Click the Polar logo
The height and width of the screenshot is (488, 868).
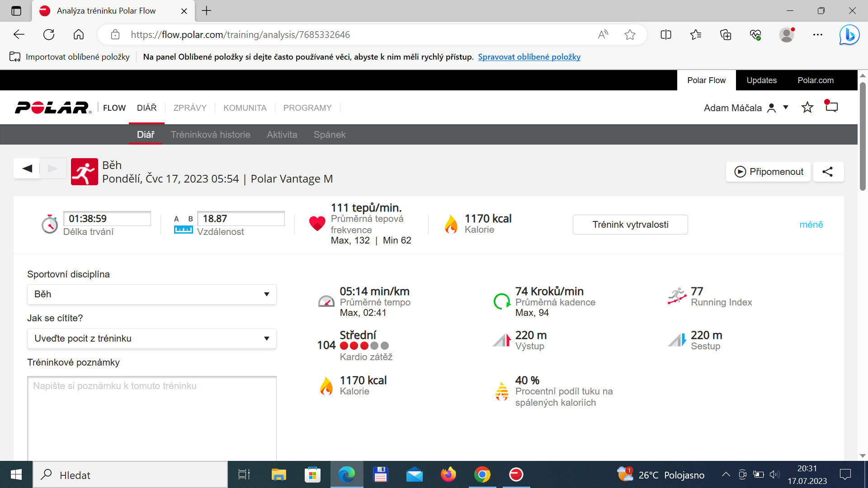tap(53, 108)
